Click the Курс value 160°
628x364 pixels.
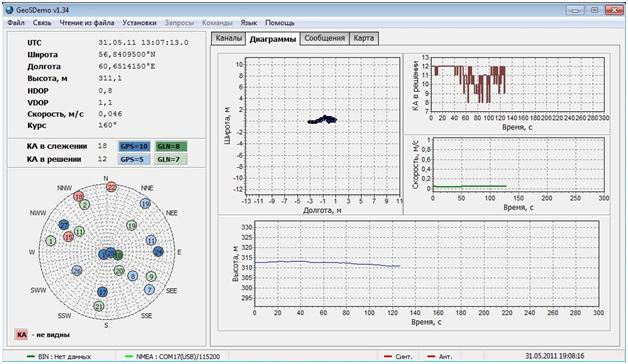click(x=108, y=125)
